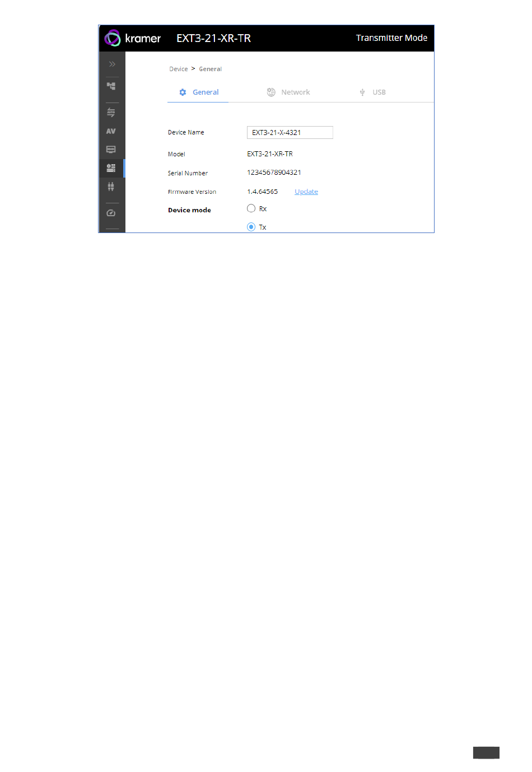532x772 pixels.
Task: Select the Device settings sidebar icon
Action: (x=111, y=168)
